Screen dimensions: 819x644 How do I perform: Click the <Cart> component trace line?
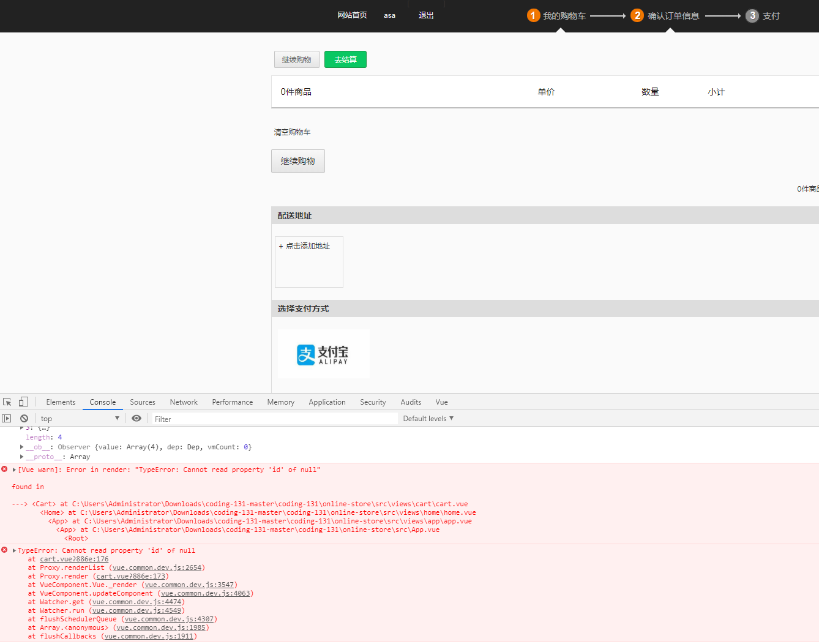250,504
